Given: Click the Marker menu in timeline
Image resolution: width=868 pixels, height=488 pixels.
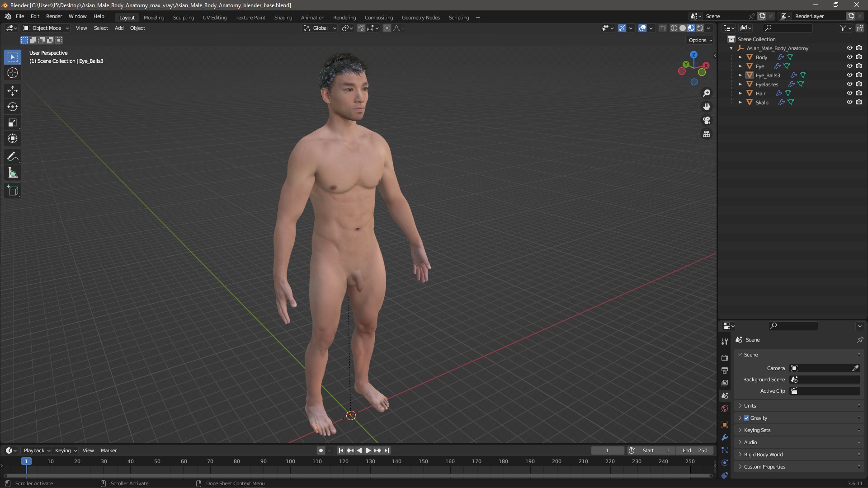Looking at the screenshot, I should 108,450.
